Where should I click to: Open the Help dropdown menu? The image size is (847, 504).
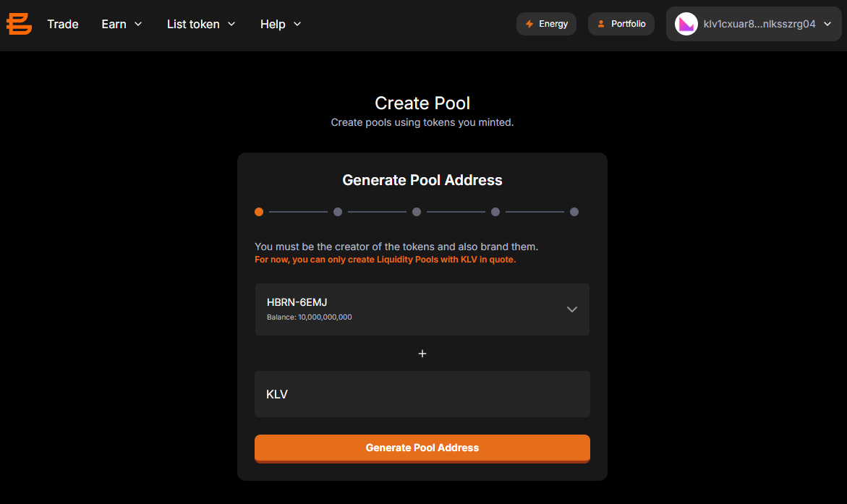[x=281, y=25]
